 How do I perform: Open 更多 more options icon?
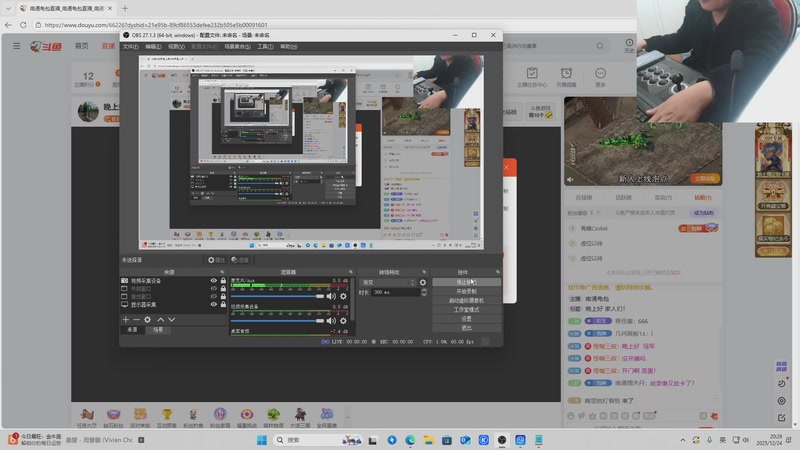[x=600, y=77]
